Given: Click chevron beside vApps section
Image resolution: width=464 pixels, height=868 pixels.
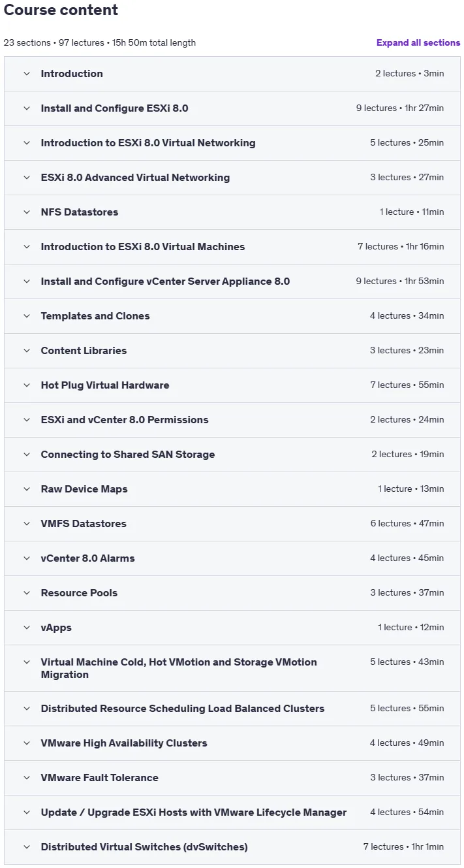Looking at the screenshot, I should (x=27, y=628).
